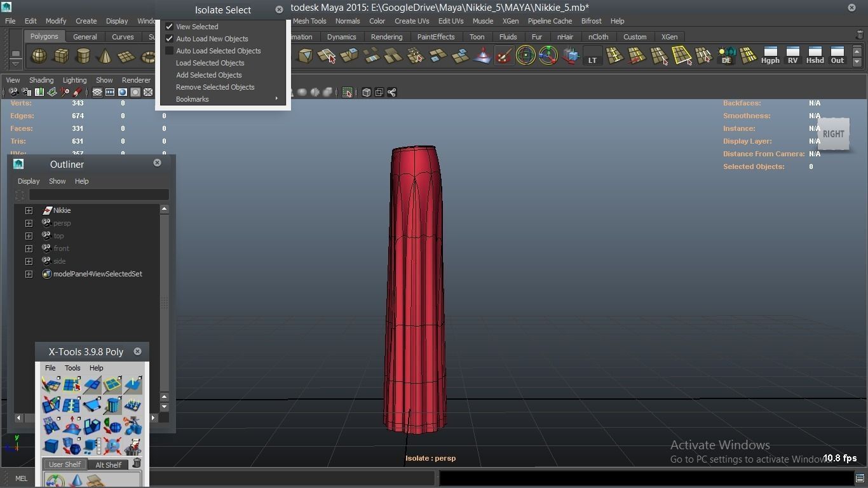The height and width of the screenshot is (488, 868).
Task: Expand the Nikkie node in Outliner
Action: (x=29, y=210)
